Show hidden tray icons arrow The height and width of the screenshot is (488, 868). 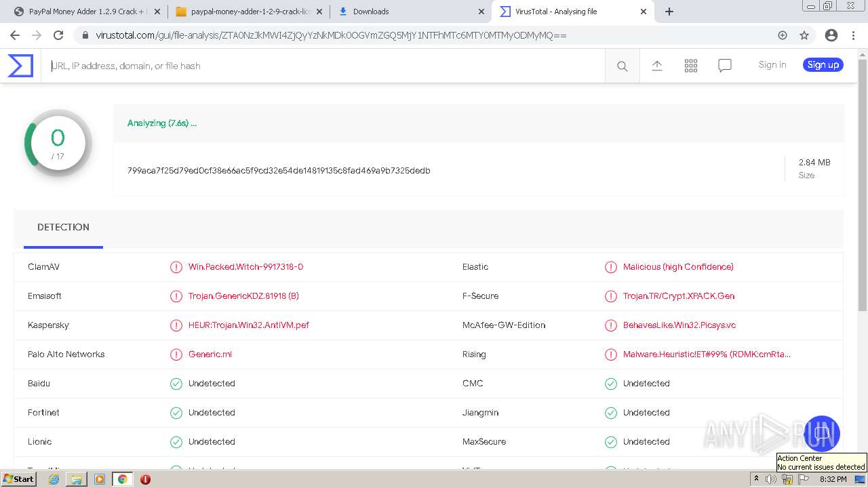click(x=756, y=479)
